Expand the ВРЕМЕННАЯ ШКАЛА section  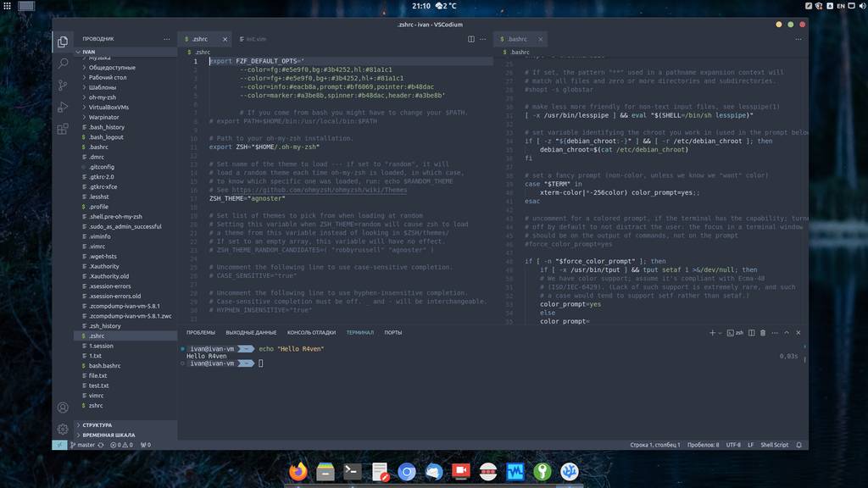coord(108,435)
